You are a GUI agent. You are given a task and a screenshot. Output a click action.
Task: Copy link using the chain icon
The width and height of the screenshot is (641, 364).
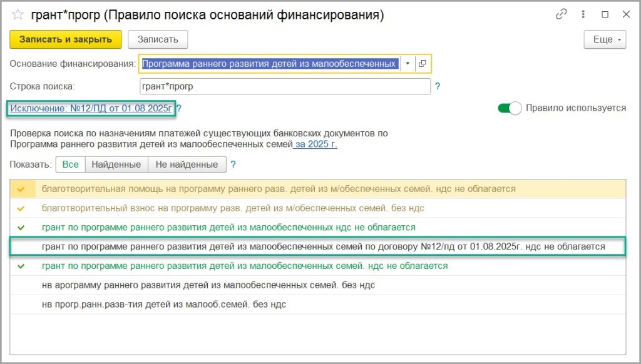click(562, 14)
